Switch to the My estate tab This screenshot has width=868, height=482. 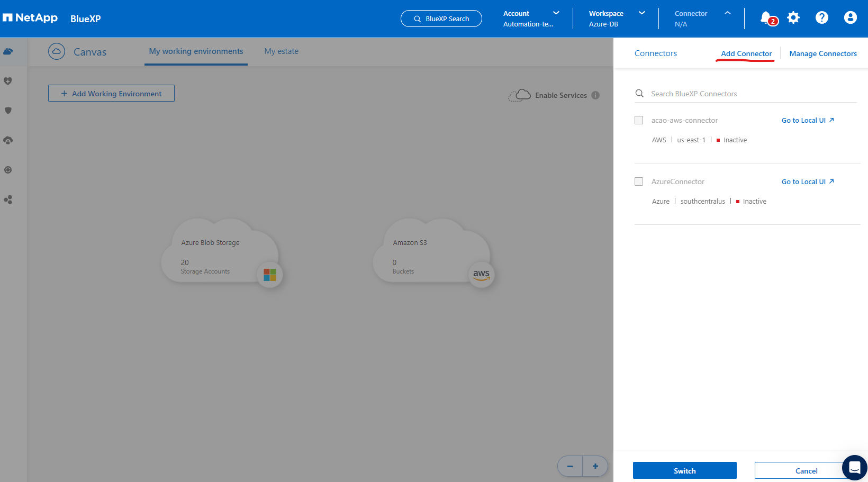[x=281, y=51]
